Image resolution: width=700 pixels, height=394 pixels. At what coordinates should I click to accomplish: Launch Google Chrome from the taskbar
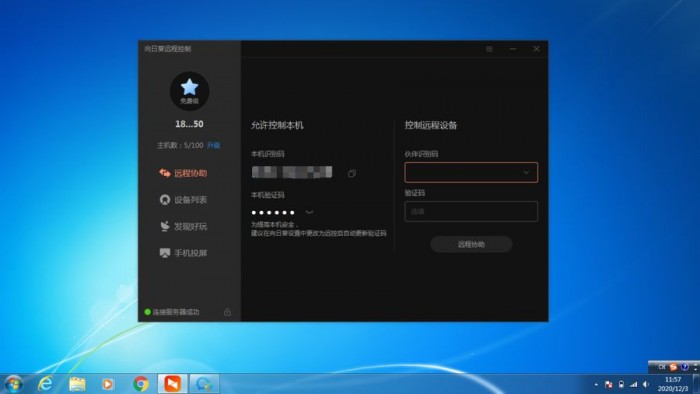pos(141,384)
